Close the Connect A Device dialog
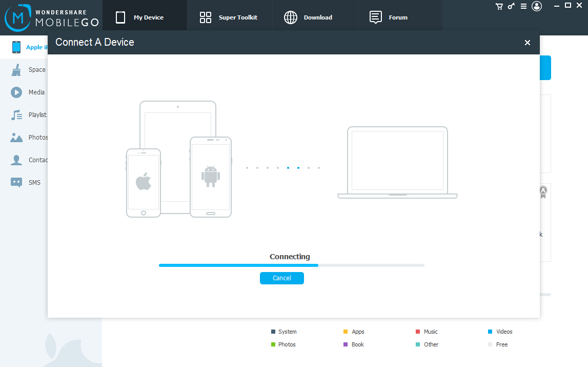The image size is (588, 367). [x=527, y=43]
